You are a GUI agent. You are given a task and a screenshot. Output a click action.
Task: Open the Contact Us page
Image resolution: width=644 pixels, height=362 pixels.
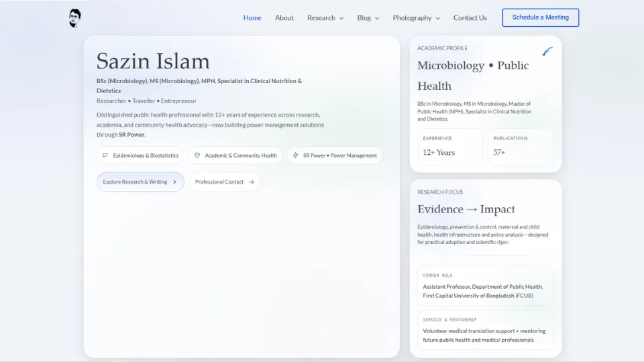470,18
